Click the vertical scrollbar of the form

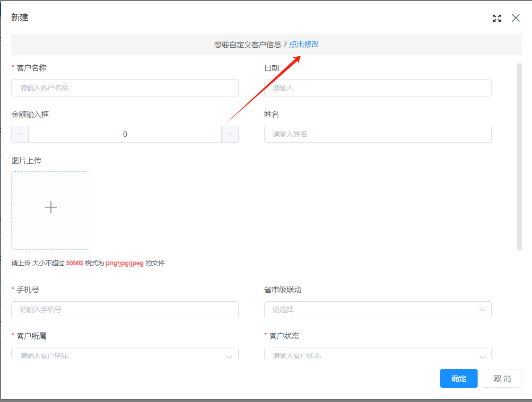519,156
